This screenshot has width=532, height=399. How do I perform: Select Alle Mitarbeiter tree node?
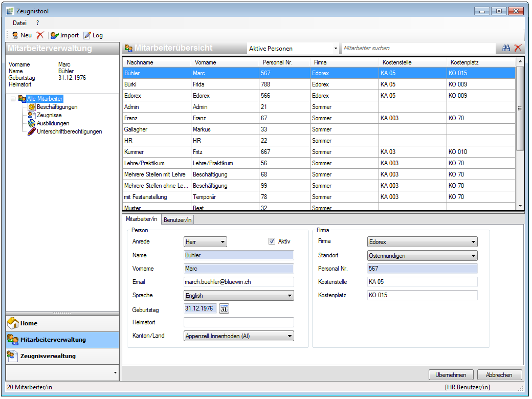click(x=45, y=99)
